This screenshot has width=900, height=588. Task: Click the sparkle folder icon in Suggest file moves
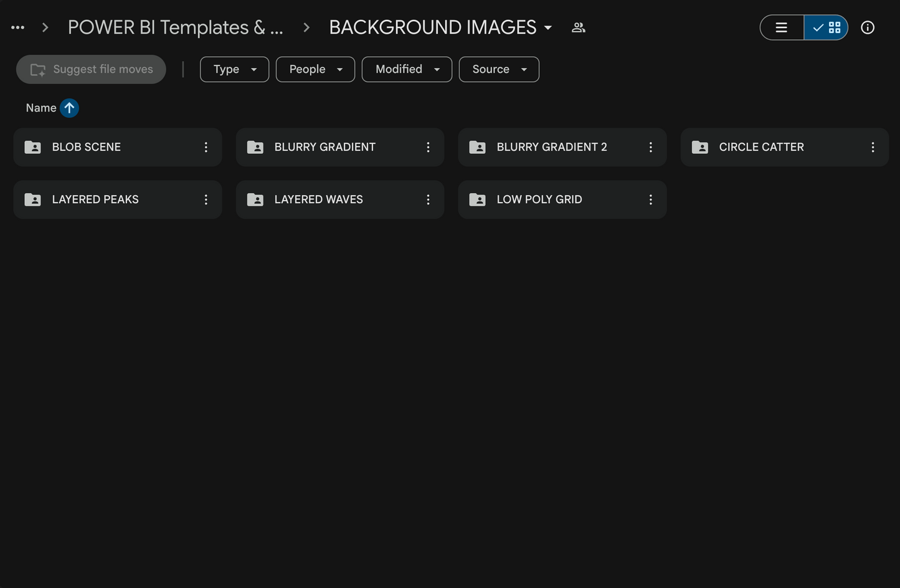[x=38, y=70]
